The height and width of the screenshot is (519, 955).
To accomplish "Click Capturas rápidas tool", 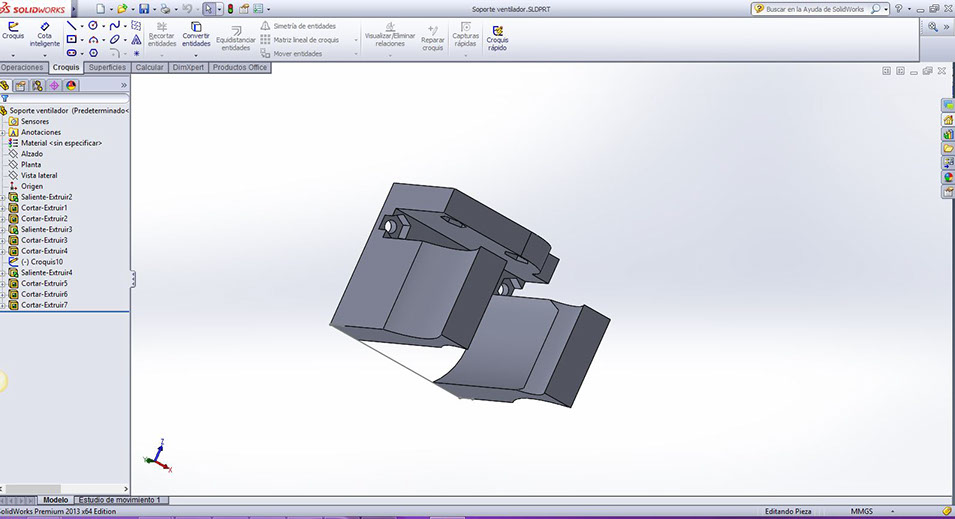I will (x=465, y=35).
